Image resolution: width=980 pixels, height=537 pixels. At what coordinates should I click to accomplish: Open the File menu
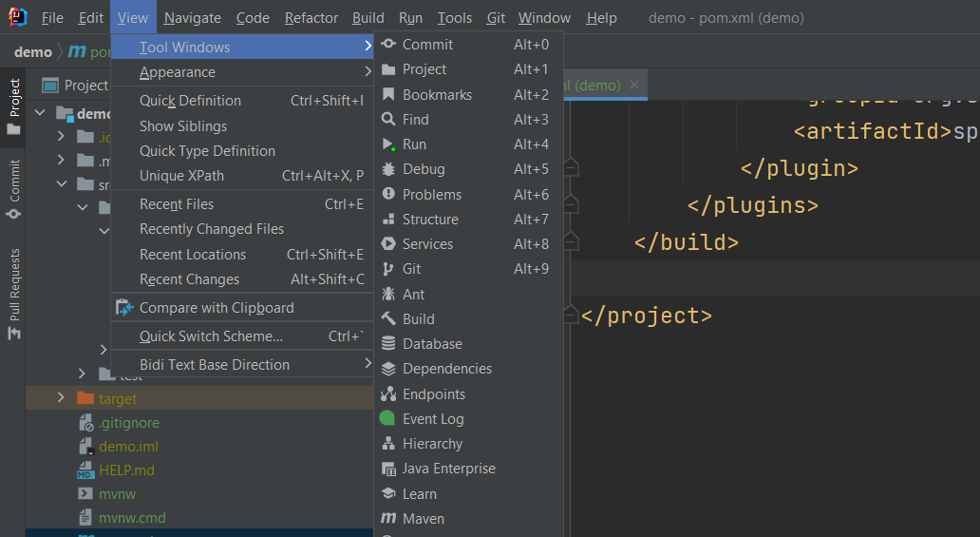coord(52,17)
